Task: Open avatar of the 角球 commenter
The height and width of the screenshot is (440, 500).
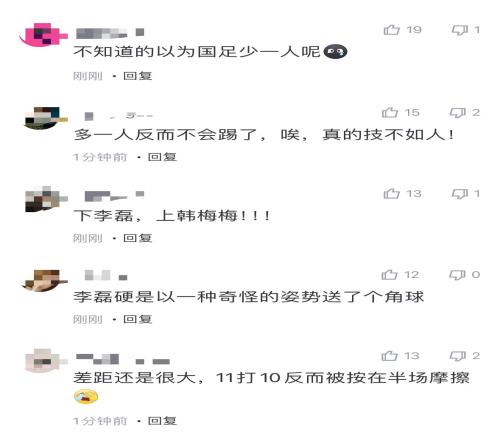Action: click(45, 281)
